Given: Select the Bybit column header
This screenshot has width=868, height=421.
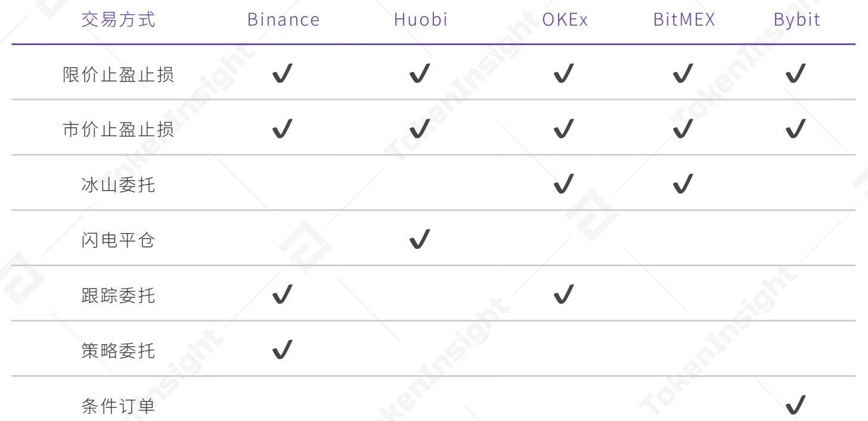Looking at the screenshot, I should tap(797, 20).
